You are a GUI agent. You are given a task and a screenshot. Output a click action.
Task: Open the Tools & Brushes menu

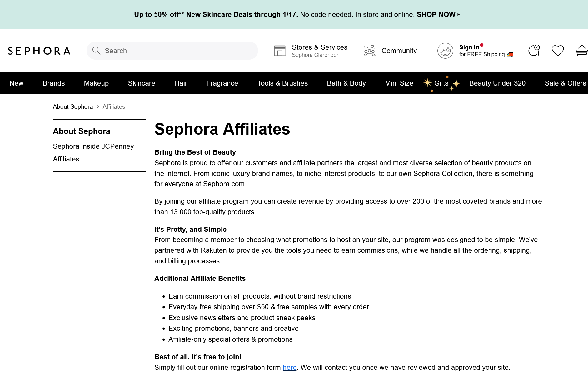pyautogui.click(x=282, y=83)
